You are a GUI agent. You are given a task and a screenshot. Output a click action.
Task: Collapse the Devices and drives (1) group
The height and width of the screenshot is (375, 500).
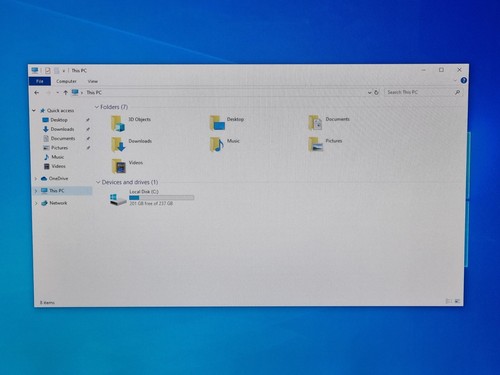pos(98,182)
